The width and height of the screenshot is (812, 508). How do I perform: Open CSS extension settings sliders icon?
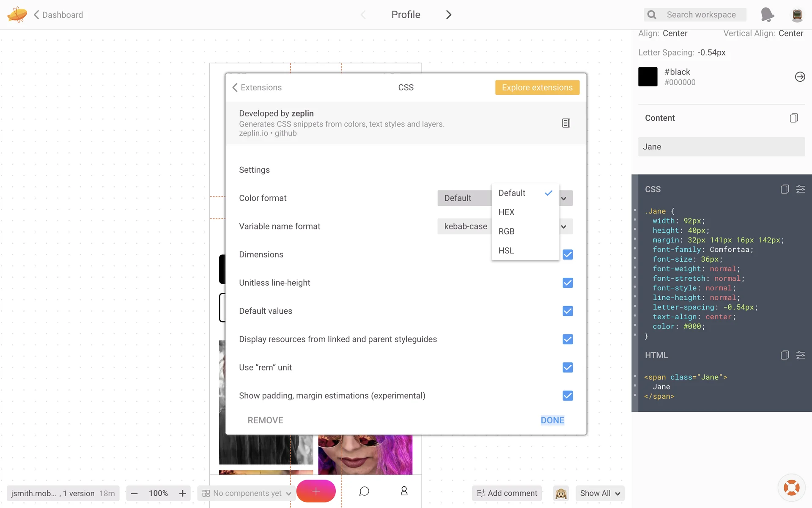point(800,189)
